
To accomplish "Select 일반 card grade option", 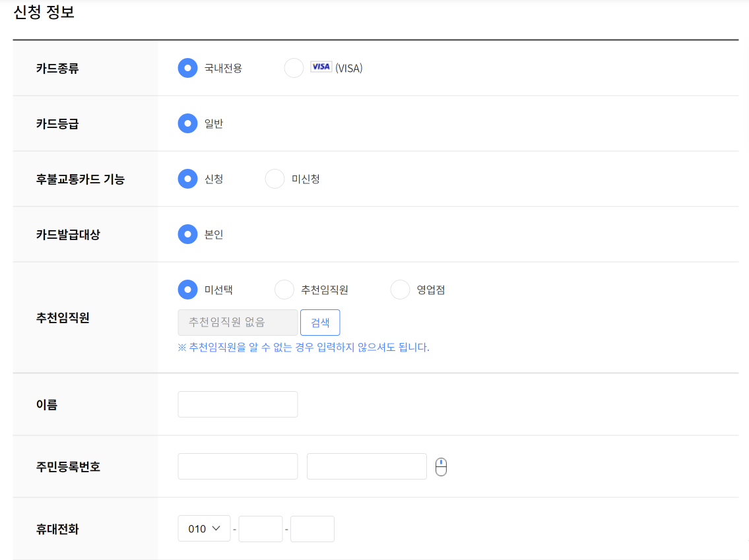I will [187, 123].
